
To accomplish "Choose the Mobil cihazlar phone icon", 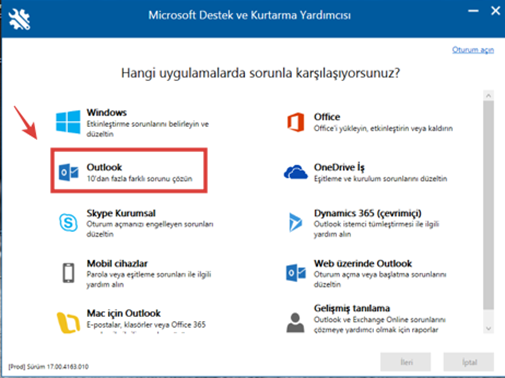I will coord(69,273).
